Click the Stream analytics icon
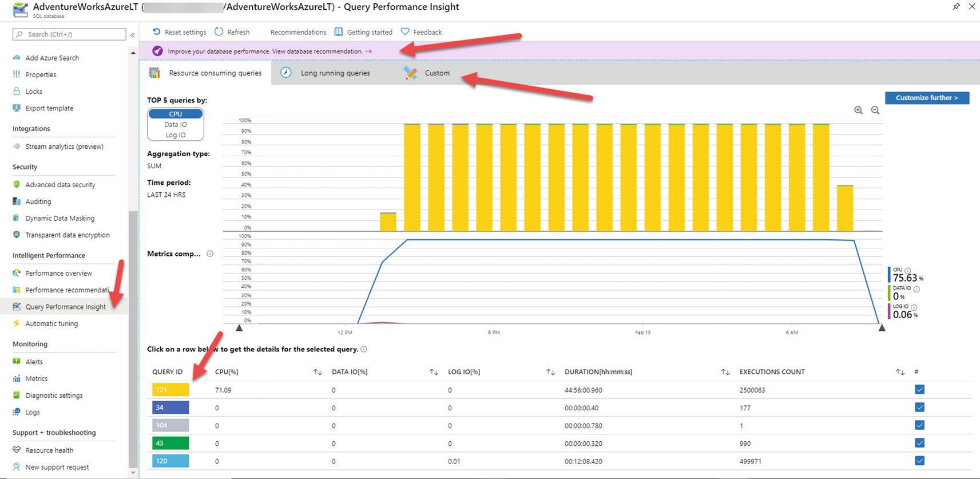The width and height of the screenshot is (980, 479). point(17,146)
